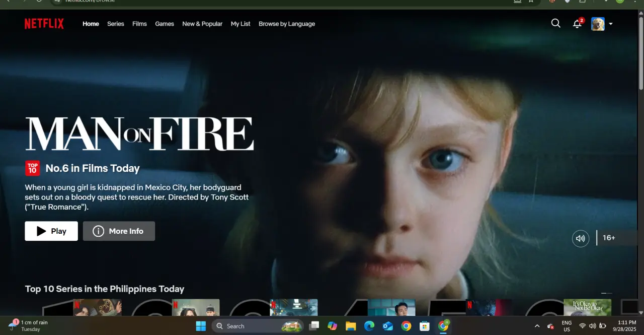The image size is (644, 335).
Task: Open the ENG US language switcher
Action: tap(567, 326)
